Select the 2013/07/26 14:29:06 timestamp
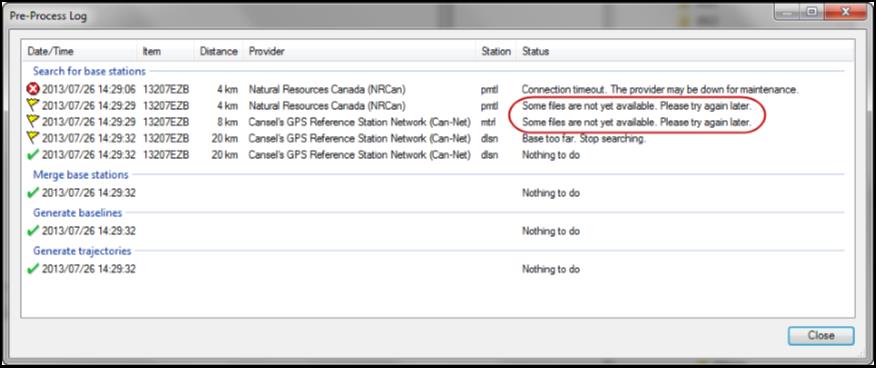The height and width of the screenshot is (368, 876). [89, 89]
